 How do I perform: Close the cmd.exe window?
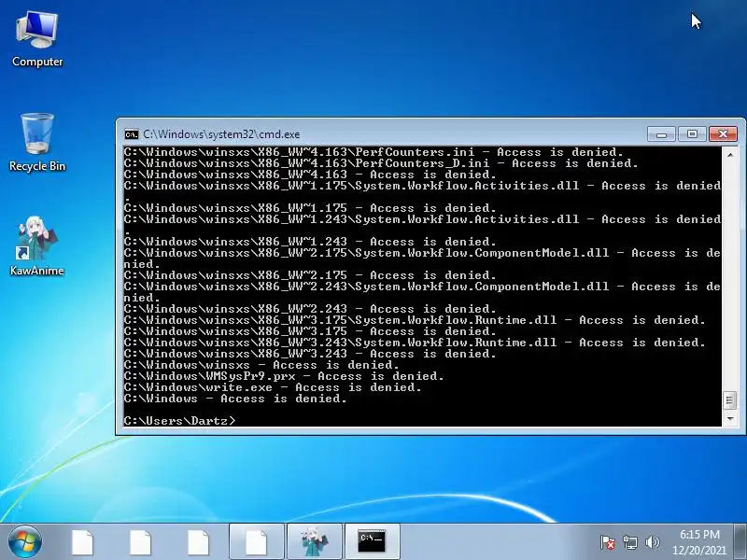click(x=723, y=134)
